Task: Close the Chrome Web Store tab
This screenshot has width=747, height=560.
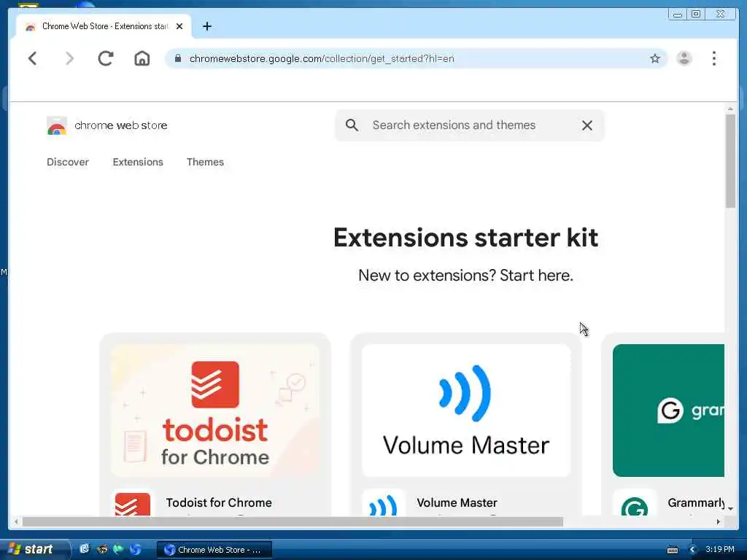Action: click(179, 26)
